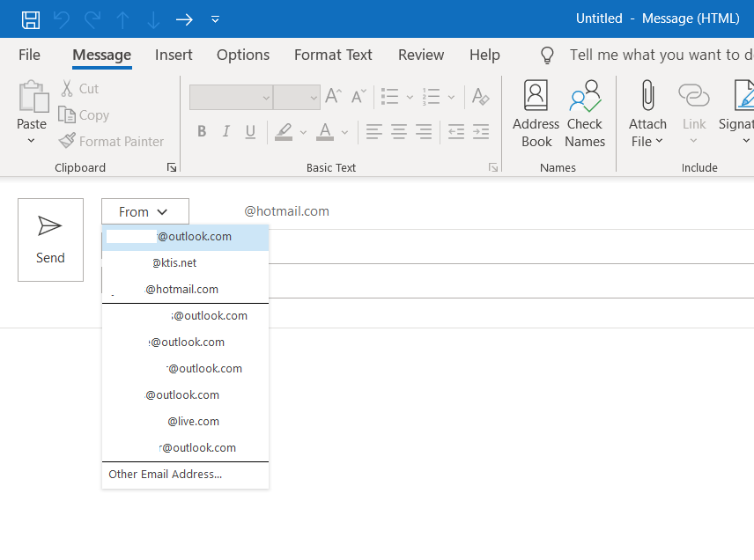
Task: Open Customize Quick Access Toolbar dropdown
Action: click(x=215, y=19)
